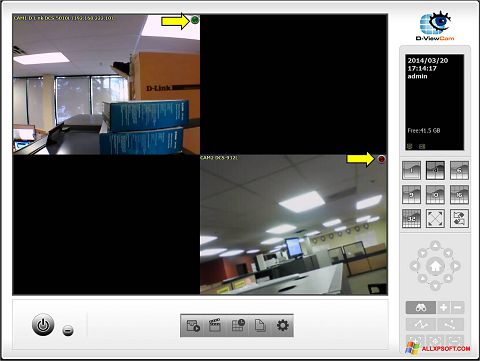Select the 9-camera split layout
Screen dimensions: 480x361
click(x=411, y=194)
